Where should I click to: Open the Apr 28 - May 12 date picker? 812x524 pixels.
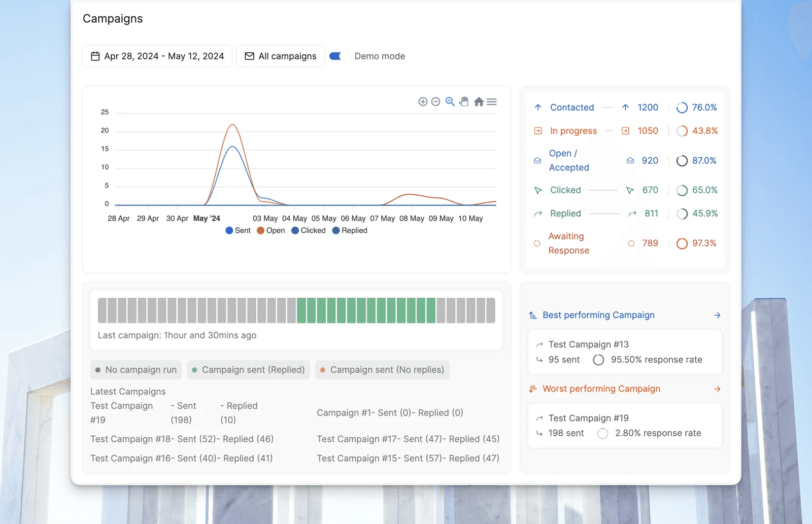pos(157,56)
